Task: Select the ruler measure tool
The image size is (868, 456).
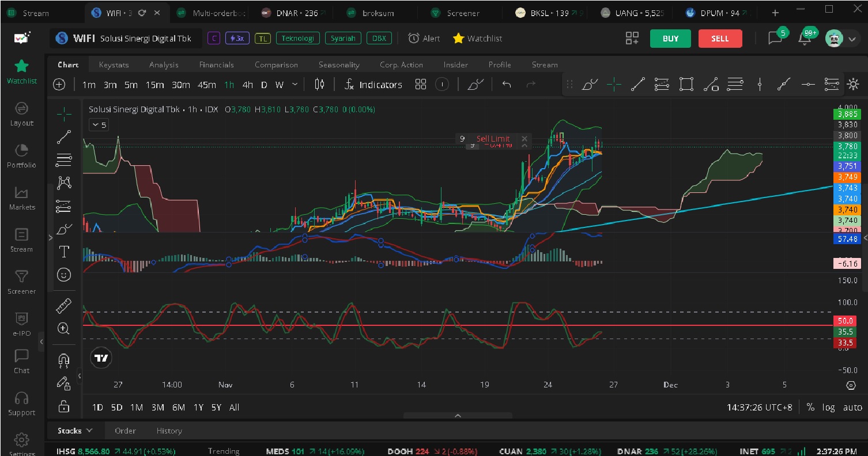Action: (x=64, y=306)
